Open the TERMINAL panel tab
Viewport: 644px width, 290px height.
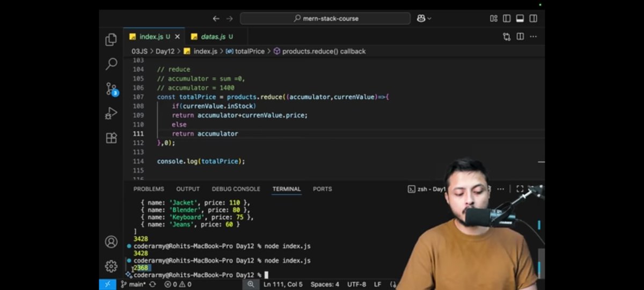tap(287, 189)
